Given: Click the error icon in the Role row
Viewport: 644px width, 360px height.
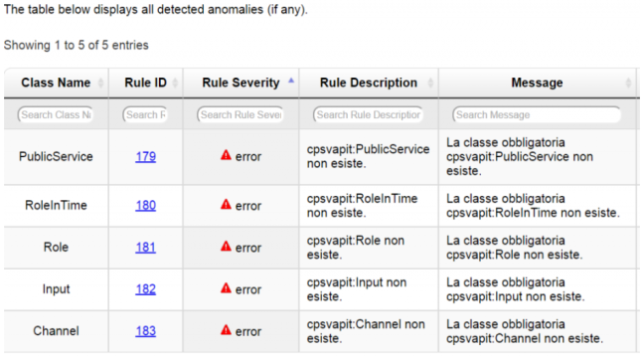Looking at the screenshot, I should click(x=226, y=247).
